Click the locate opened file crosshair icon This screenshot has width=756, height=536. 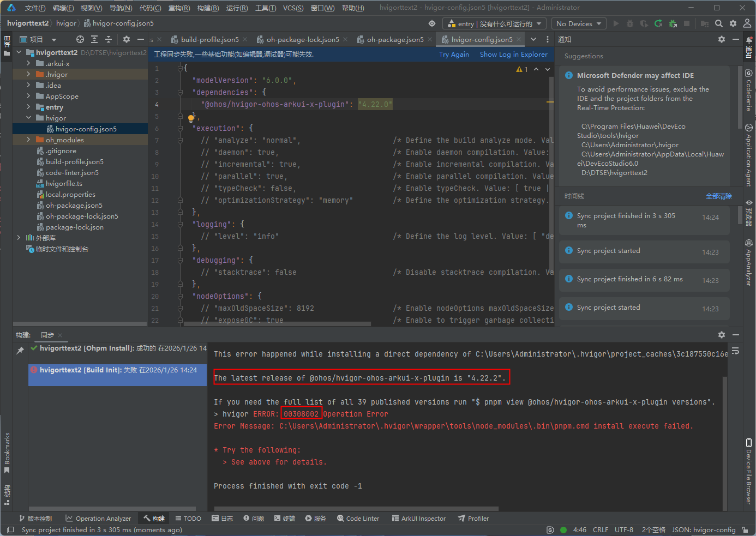pos(80,39)
